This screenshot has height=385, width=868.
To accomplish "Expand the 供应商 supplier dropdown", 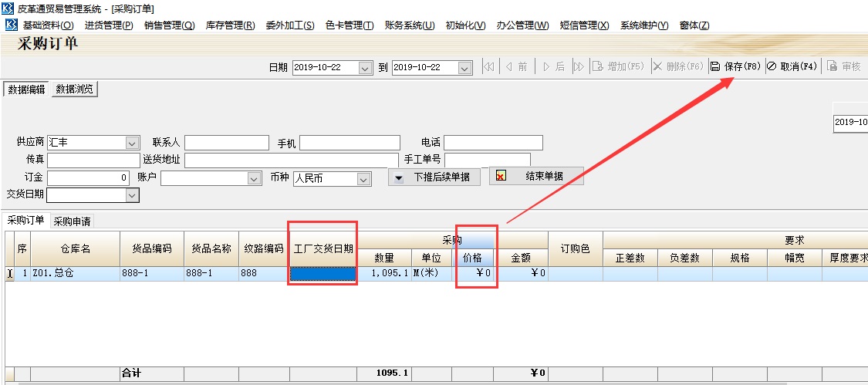I will coord(132,143).
